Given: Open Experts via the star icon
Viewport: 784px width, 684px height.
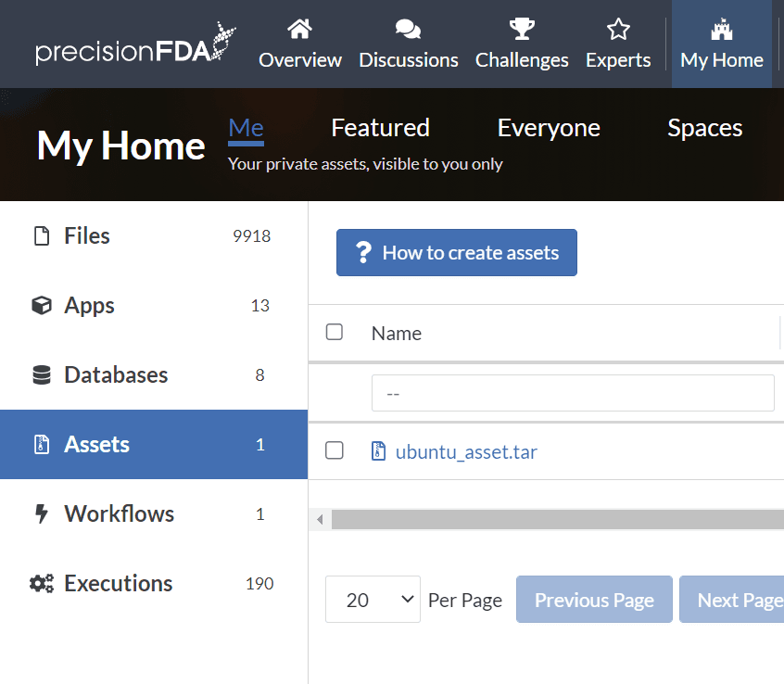Looking at the screenshot, I should [x=618, y=30].
